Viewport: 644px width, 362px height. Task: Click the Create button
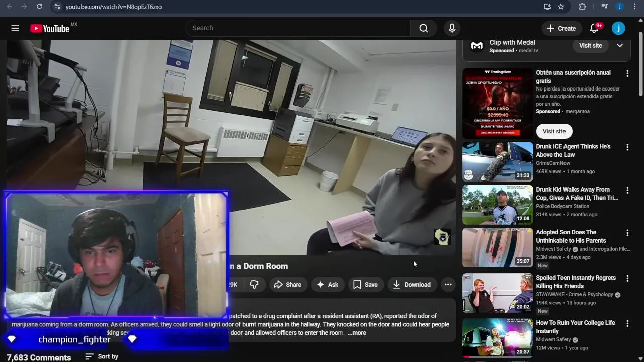click(561, 28)
